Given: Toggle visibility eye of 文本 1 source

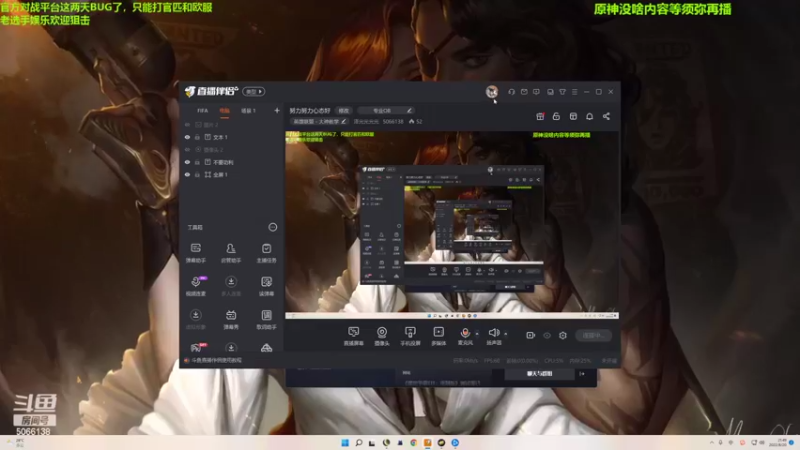Looking at the screenshot, I should [187, 137].
